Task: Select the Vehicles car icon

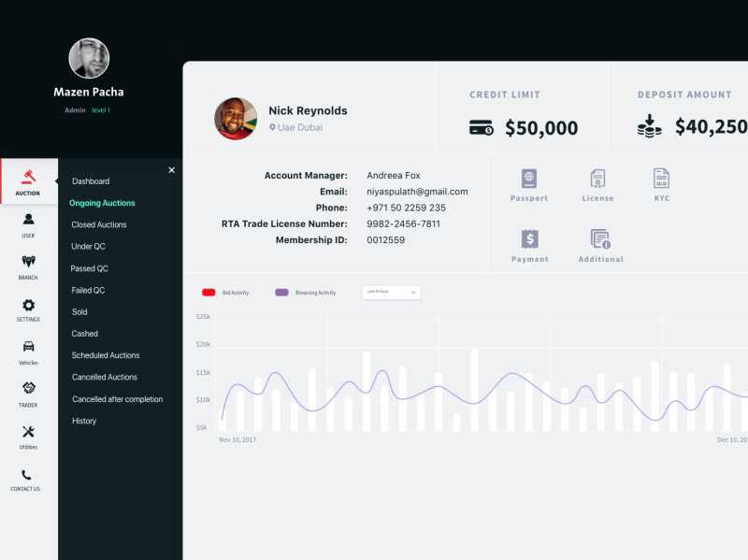Action: point(27,347)
